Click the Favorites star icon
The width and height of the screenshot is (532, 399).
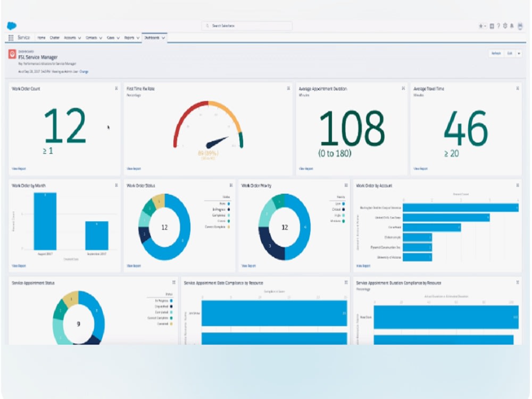(x=481, y=26)
